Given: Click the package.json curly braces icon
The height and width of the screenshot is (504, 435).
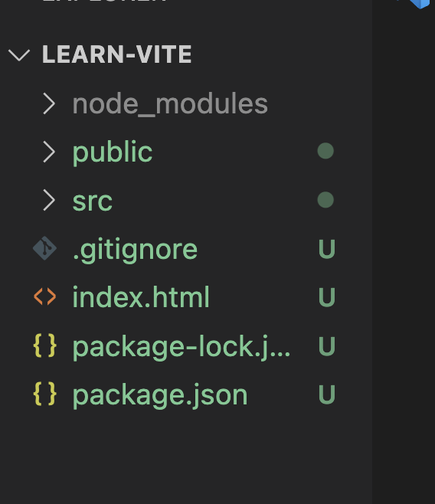Looking at the screenshot, I should [x=45, y=394].
